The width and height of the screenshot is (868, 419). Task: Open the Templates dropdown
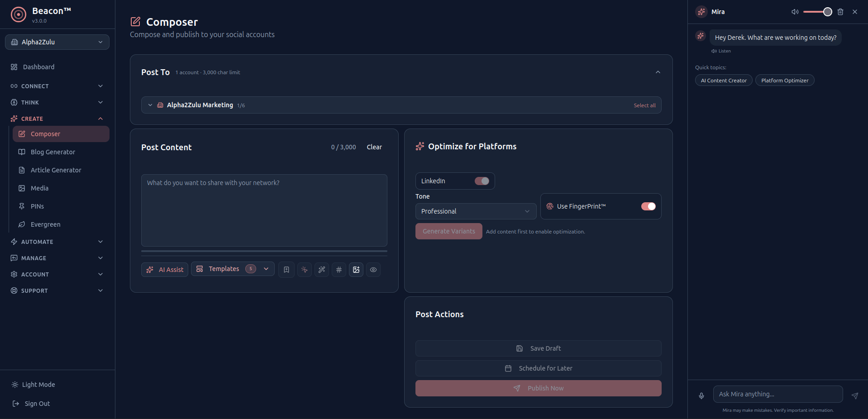tap(233, 269)
